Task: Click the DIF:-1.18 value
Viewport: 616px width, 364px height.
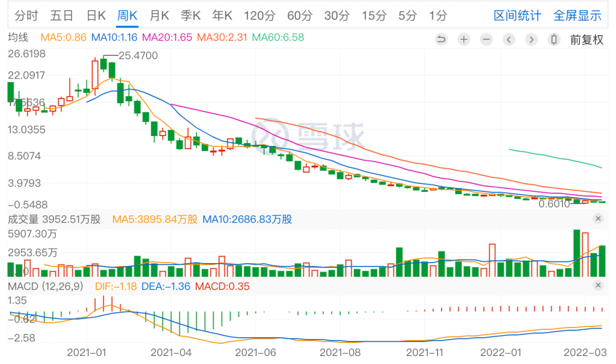Action: 116,287
